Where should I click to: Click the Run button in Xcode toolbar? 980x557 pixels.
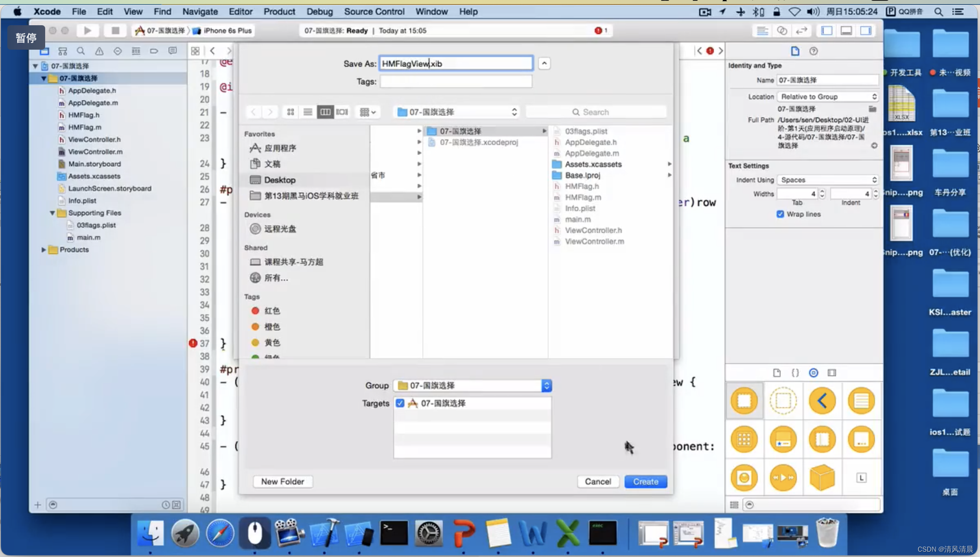pos(87,30)
